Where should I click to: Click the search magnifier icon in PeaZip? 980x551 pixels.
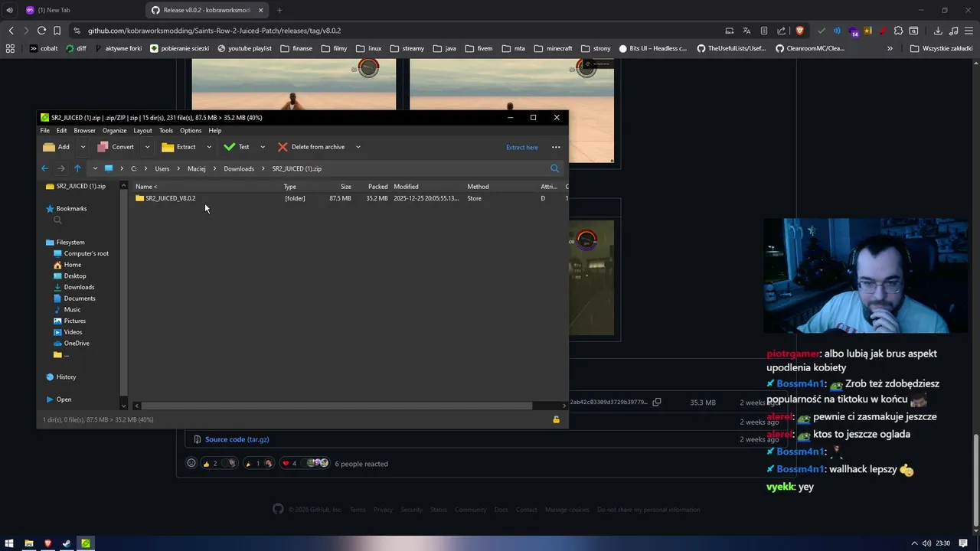[555, 168]
